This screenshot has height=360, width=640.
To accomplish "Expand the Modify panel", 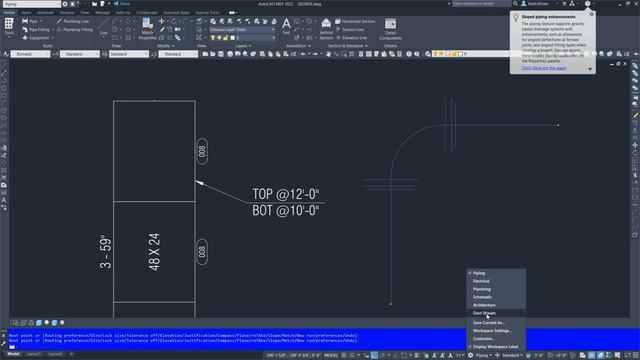I will click(165, 46).
